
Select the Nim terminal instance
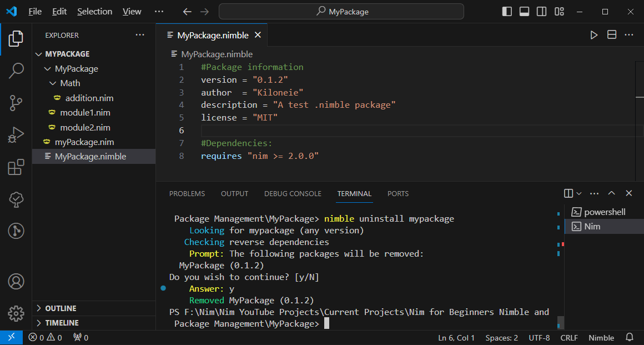click(x=604, y=227)
